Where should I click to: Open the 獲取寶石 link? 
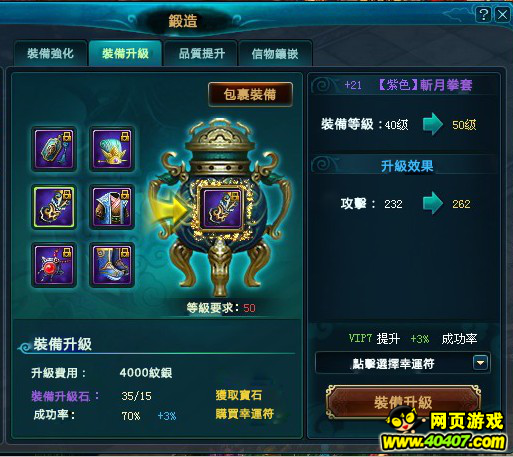click(239, 395)
